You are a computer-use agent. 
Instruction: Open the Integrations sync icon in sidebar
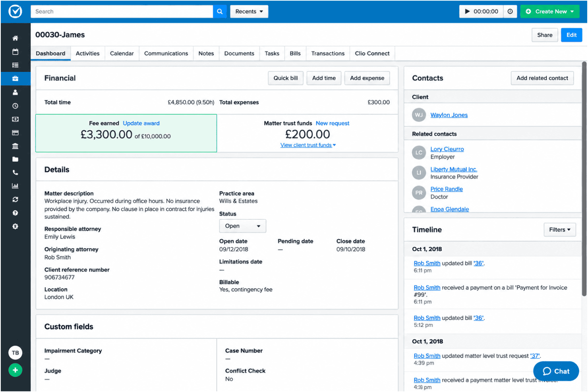point(15,199)
